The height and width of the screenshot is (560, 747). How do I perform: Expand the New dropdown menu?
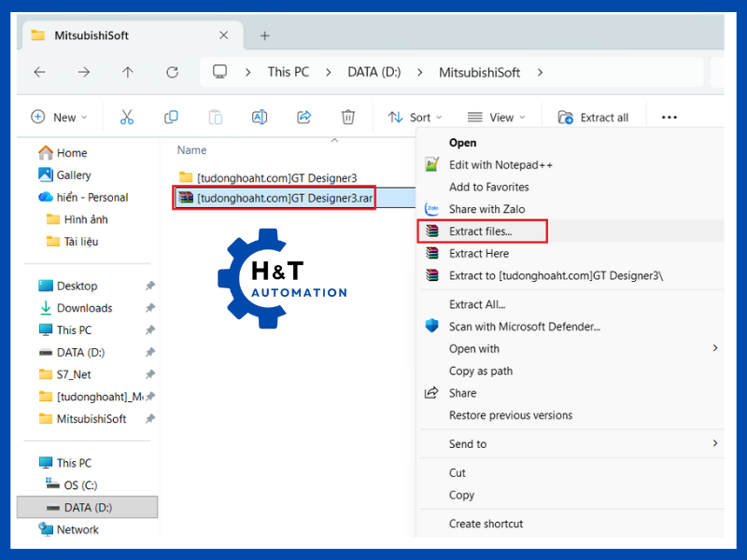point(59,117)
